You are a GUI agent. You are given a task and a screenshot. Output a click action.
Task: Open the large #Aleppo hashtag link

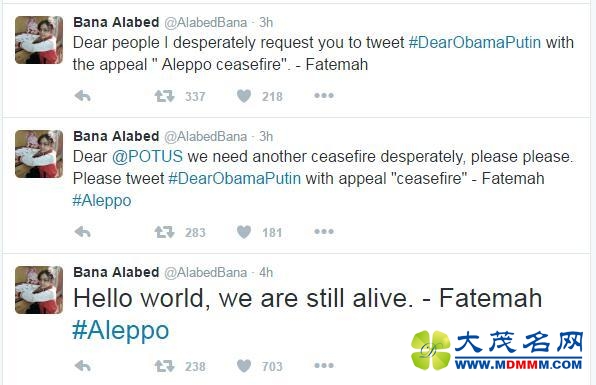pyautogui.click(x=120, y=330)
